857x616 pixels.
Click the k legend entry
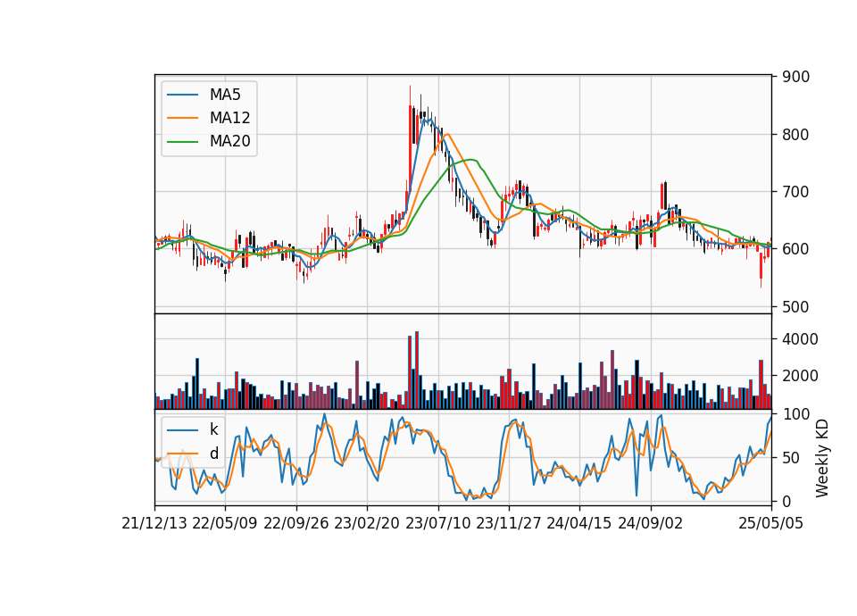click(213, 429)
